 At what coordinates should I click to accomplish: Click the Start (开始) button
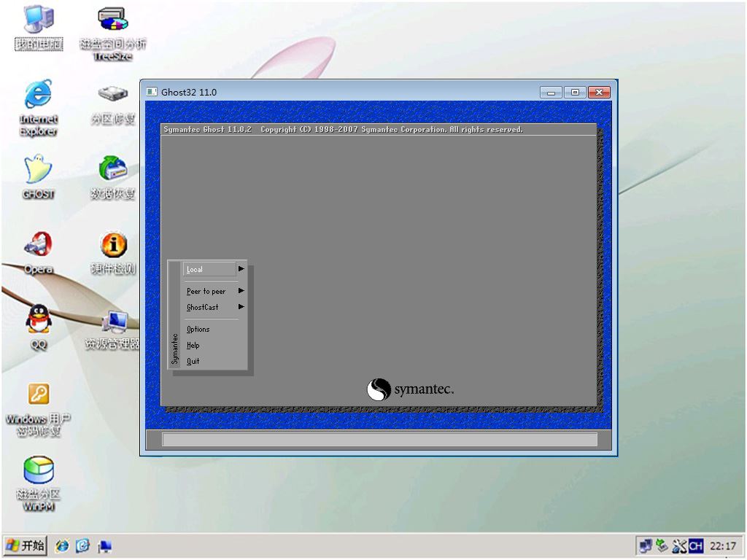[x=26, y=545]
